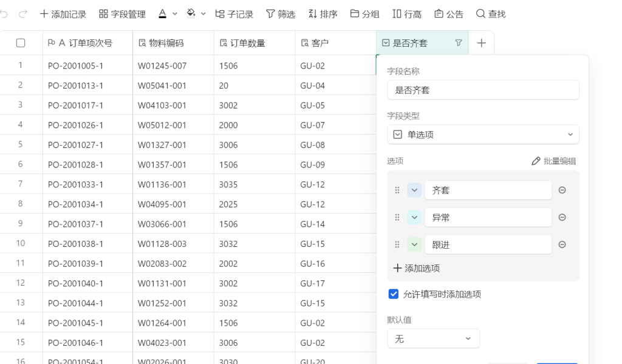This screenshot has height=364, width=622.
Task: Click the undo arrow icon
Action: [4, 15]
